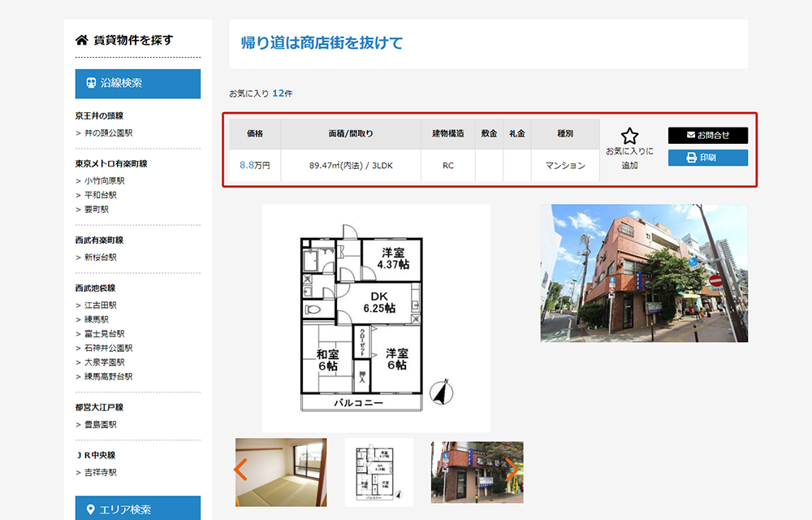Click the train icon in 沿線検索

tap(91, 83)
